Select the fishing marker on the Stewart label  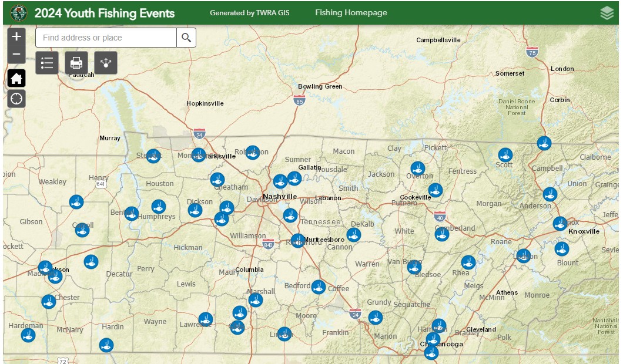point(153,156)
